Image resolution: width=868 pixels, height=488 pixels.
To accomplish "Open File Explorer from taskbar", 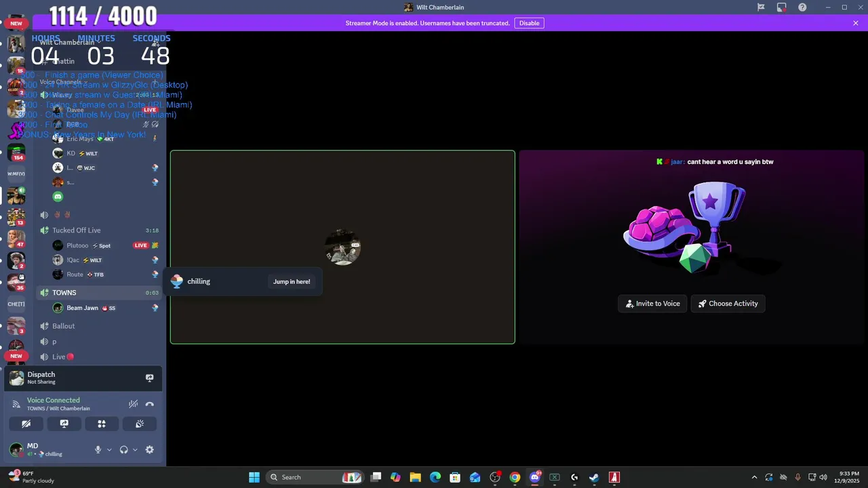I will (x=416, y=477).
